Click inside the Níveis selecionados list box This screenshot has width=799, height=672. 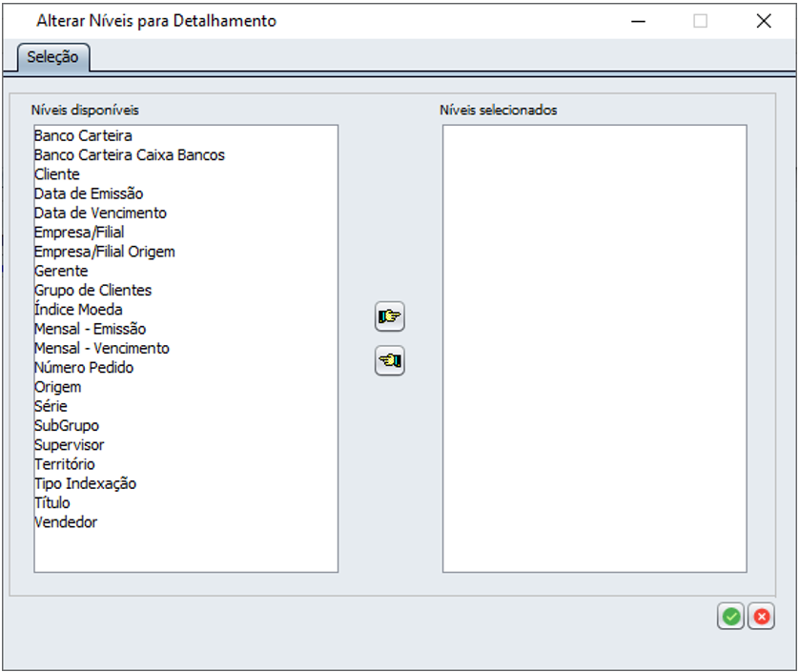pyautogui.click(x=595, y=349)
